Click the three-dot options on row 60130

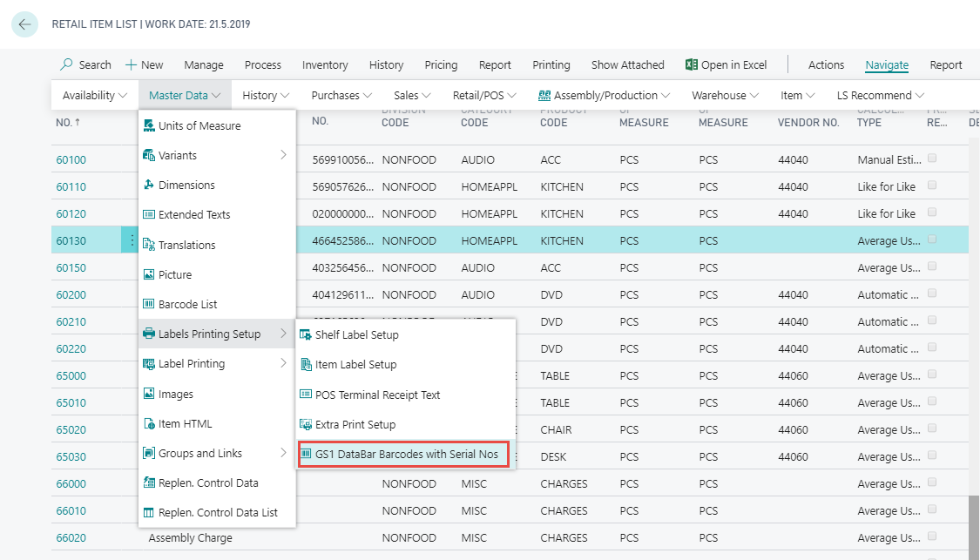tap(132, 241)
